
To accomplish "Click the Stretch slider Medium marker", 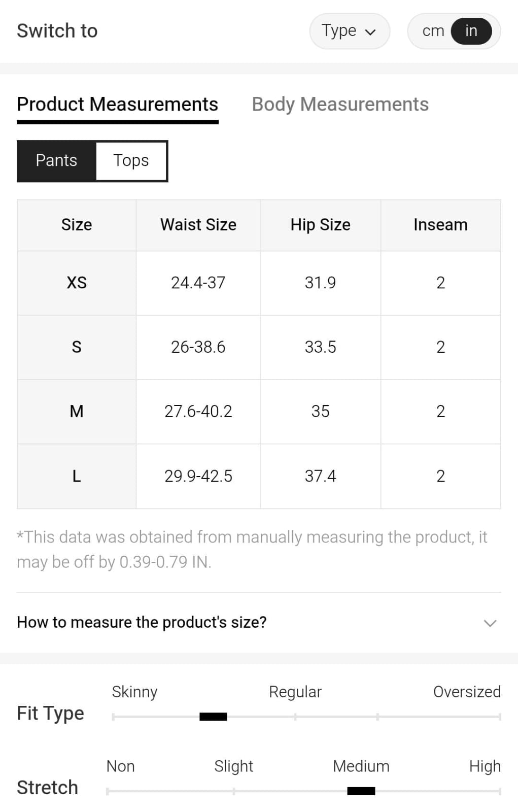I will tap(361, 791).
